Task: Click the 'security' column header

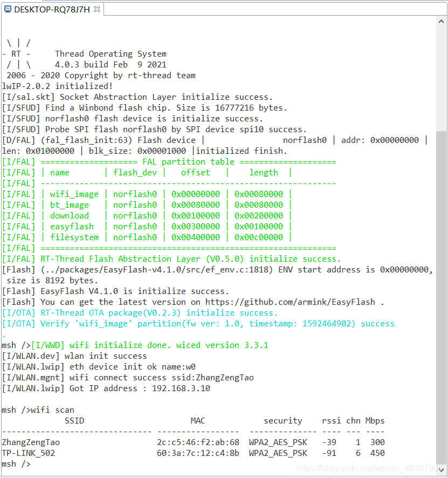Action: click(x=283, y=421)
